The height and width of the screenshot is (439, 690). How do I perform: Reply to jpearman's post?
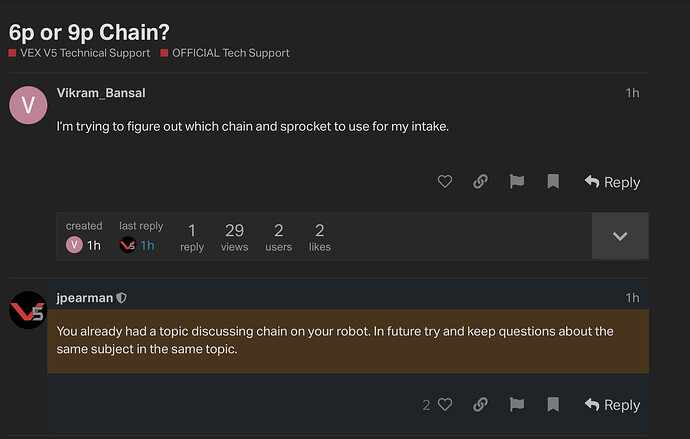click(x=612, y=405)
